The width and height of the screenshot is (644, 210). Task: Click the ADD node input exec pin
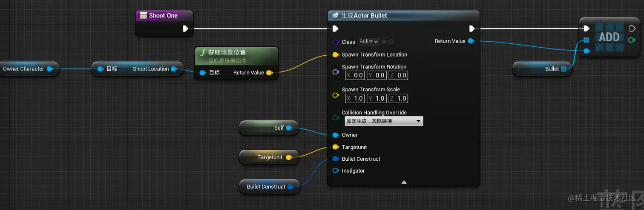586,28
